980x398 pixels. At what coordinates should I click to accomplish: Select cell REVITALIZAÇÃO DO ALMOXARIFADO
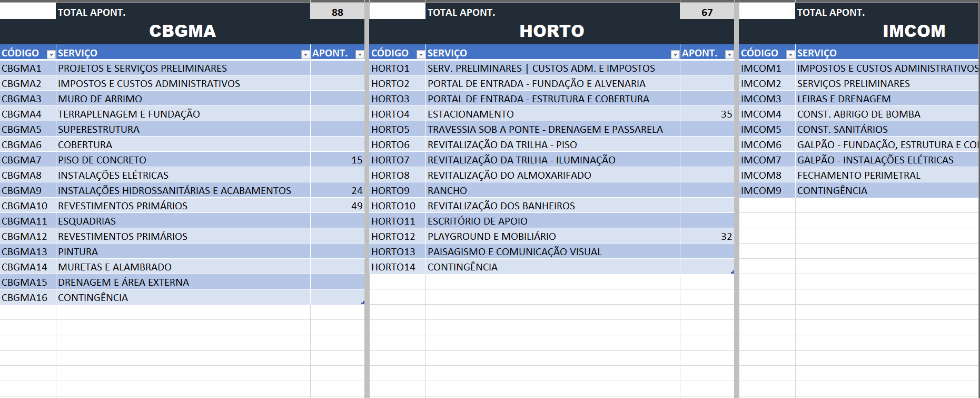tap(553, 175)
